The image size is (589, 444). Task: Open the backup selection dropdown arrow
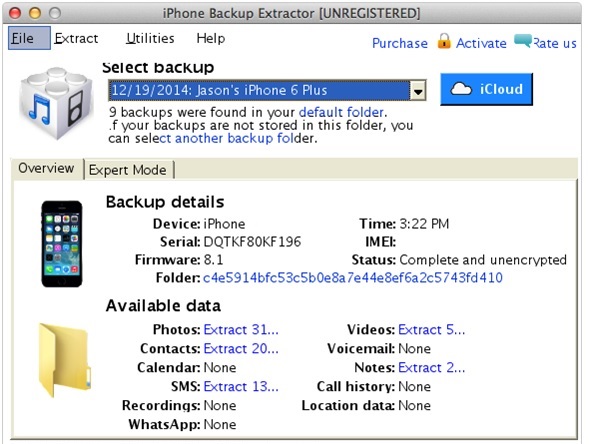tap(418, 91)
